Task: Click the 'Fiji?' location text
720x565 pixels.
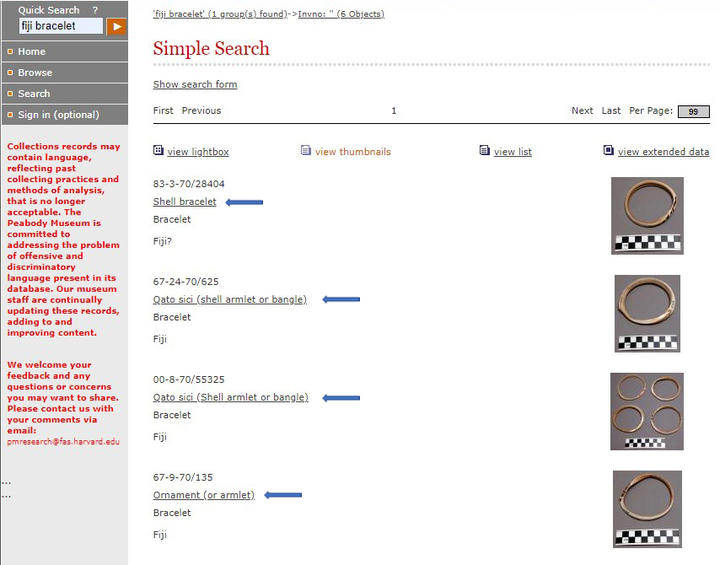Action: 162,241
